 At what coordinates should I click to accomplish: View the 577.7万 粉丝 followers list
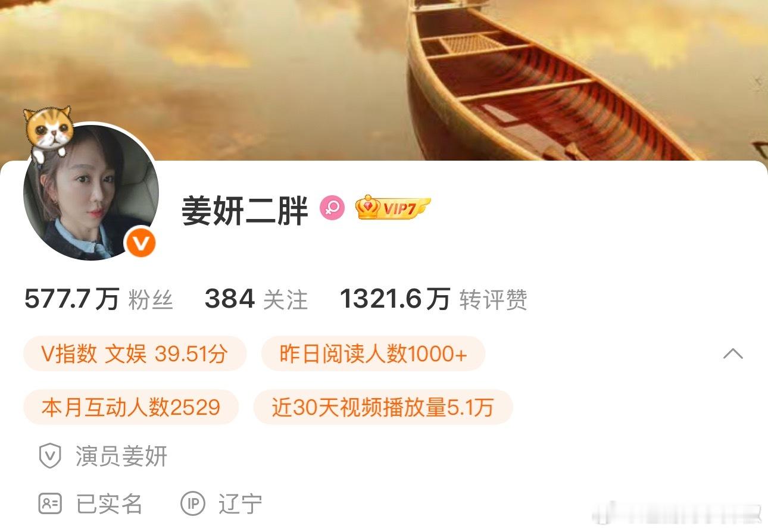[99, 299]
